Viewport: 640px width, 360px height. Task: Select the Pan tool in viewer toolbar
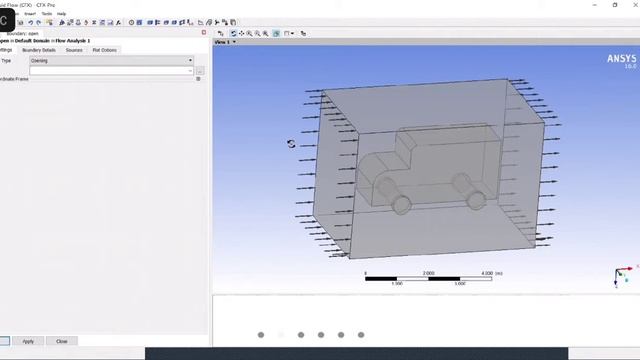[241, 33]
